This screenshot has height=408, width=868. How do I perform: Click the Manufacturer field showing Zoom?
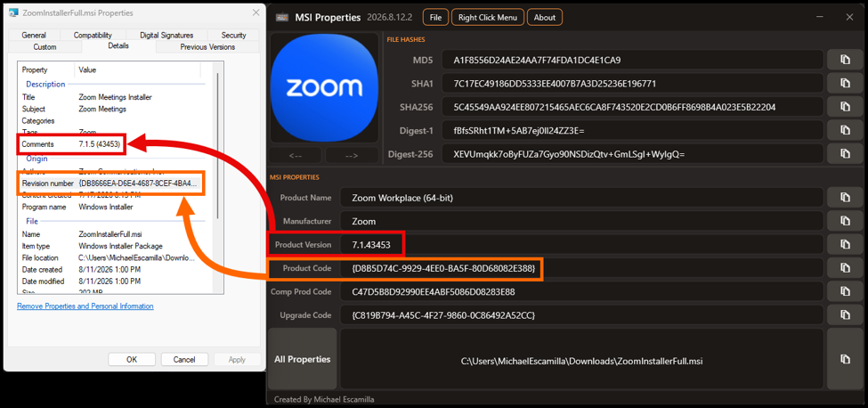click(x=581, y=221)
